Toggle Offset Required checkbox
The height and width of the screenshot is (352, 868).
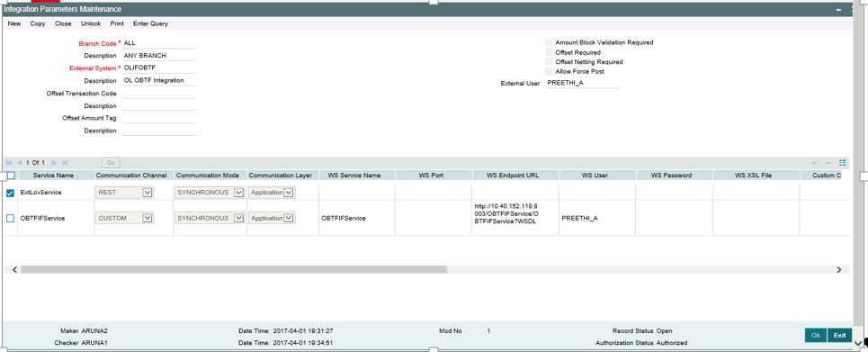tap(549, 52)
